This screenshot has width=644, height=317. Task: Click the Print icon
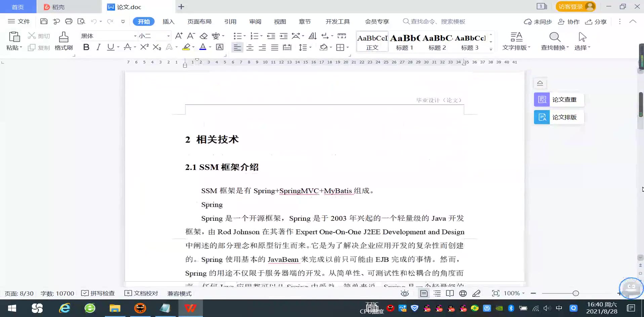[69, 21]
